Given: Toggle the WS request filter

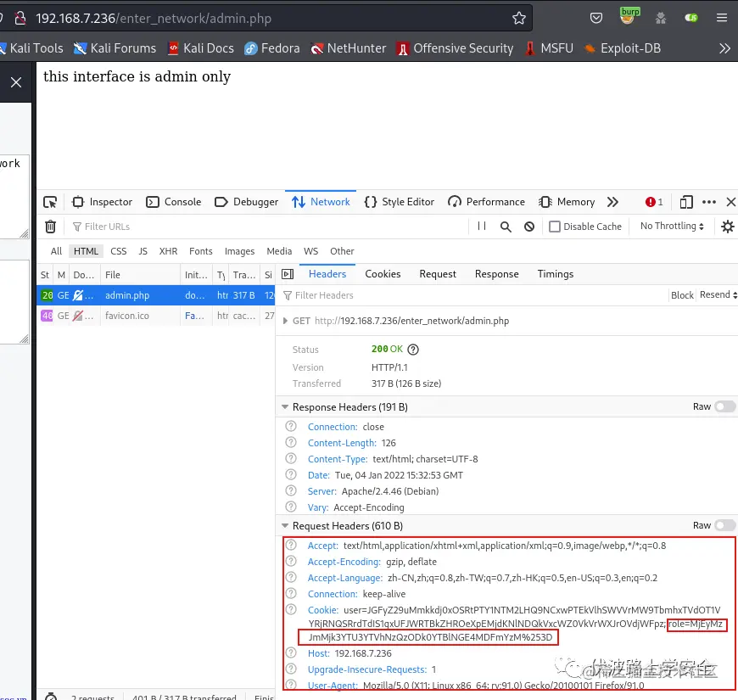Looking at the screenshot, I should click(x=310, y=251).
